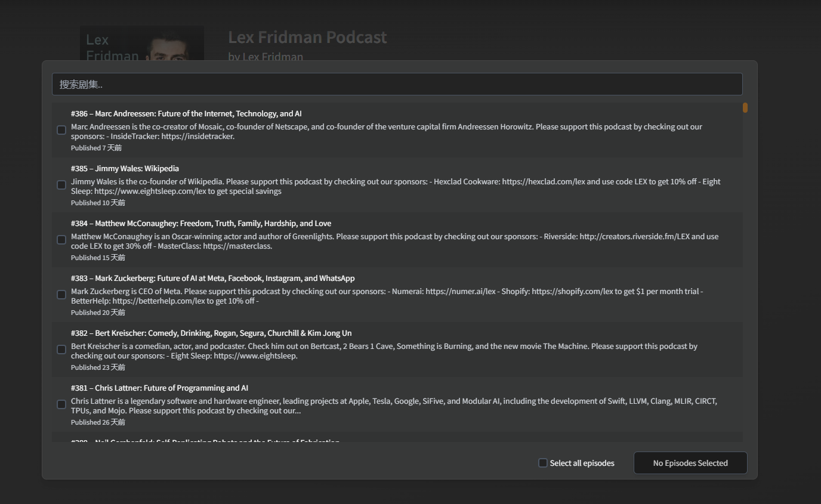
Task: Check the box for episode #386 Marc Andreessen
Action: tap(61, 130)
